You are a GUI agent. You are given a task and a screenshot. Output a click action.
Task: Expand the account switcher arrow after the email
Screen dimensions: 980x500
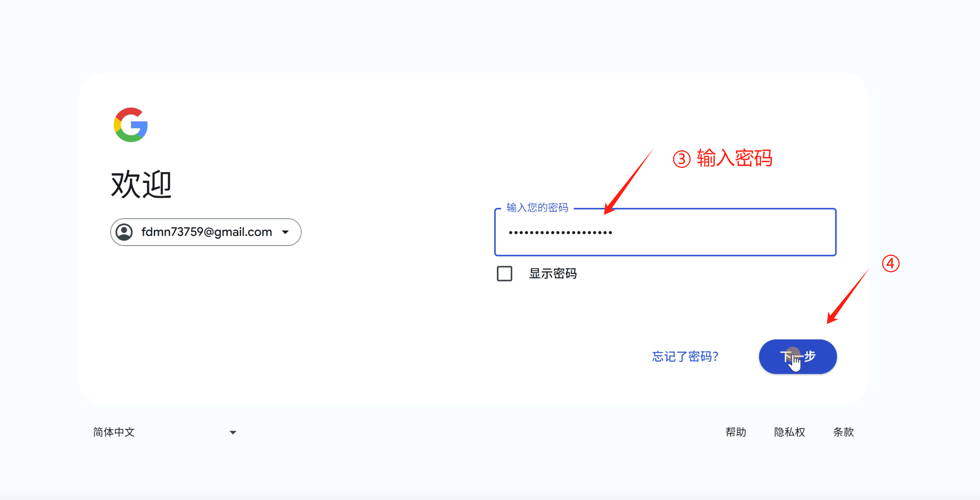(285, 232)
